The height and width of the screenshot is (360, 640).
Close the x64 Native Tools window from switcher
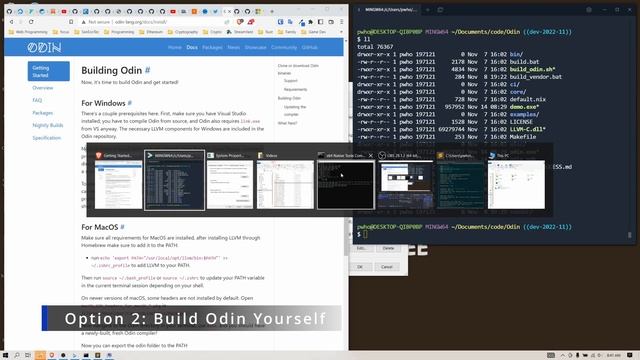click(371, 156)
